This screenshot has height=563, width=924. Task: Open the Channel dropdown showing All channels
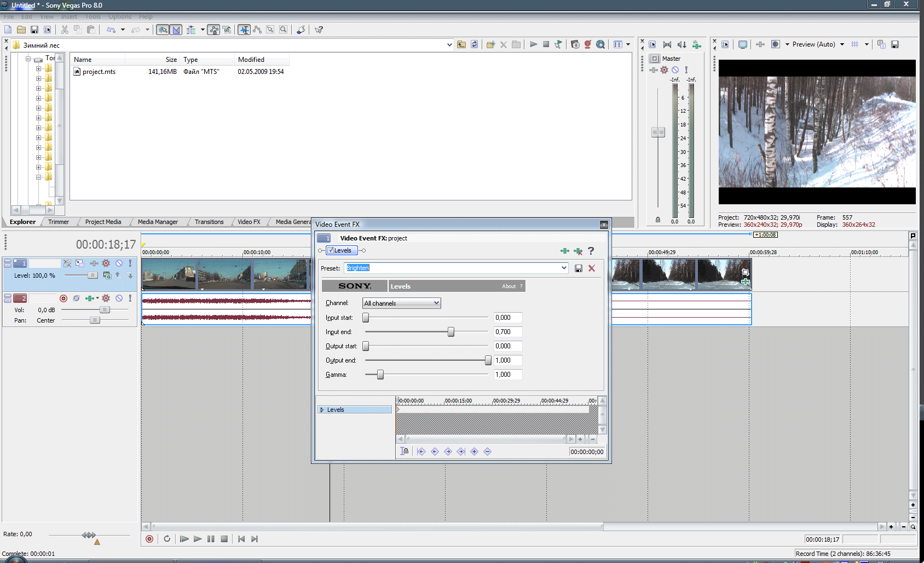[x=402, y=303]
